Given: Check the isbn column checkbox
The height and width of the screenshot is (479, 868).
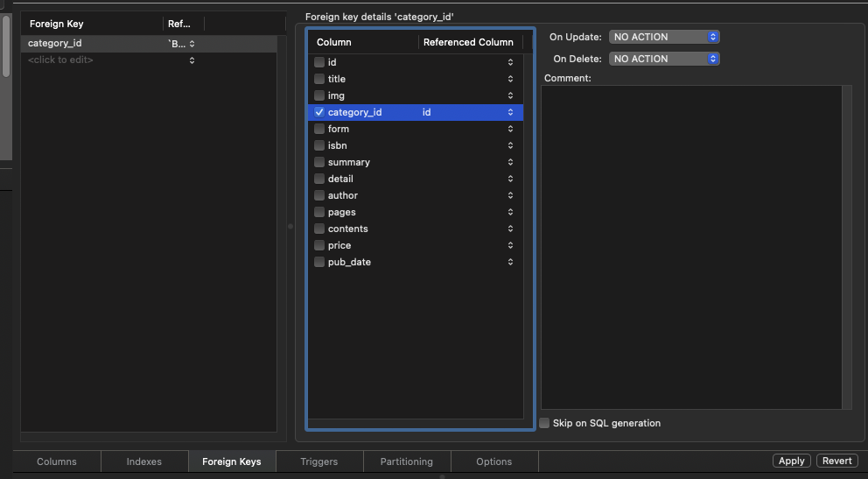Looking at the screenshot, I should pyautogui.click(x=318, y=145).
